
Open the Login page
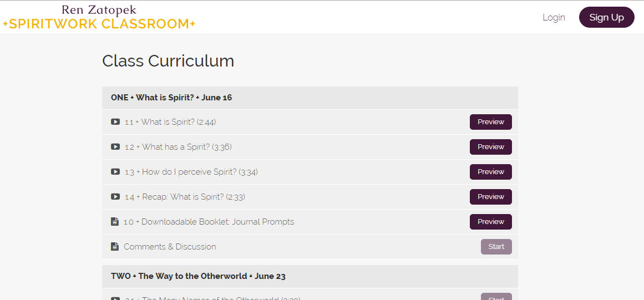point(554,17)
